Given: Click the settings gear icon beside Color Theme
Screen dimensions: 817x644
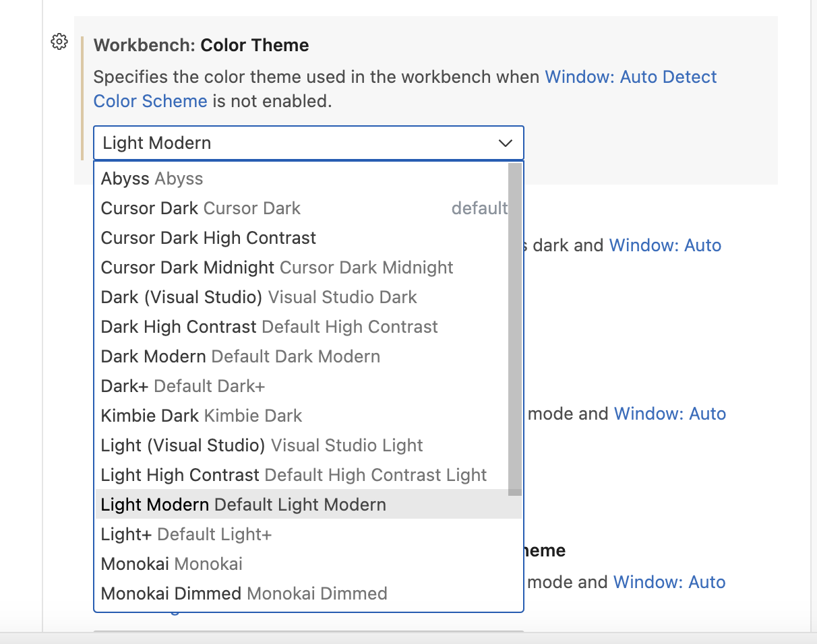Looking at the screenshot, I should [59, 42].
